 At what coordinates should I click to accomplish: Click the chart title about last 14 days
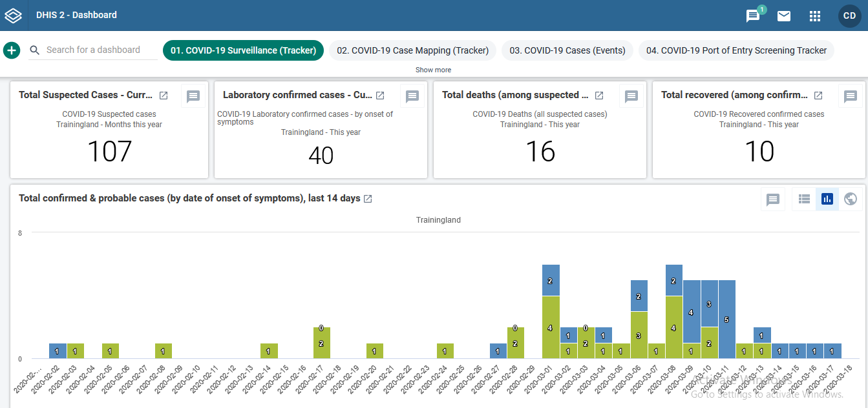(189, 198)
